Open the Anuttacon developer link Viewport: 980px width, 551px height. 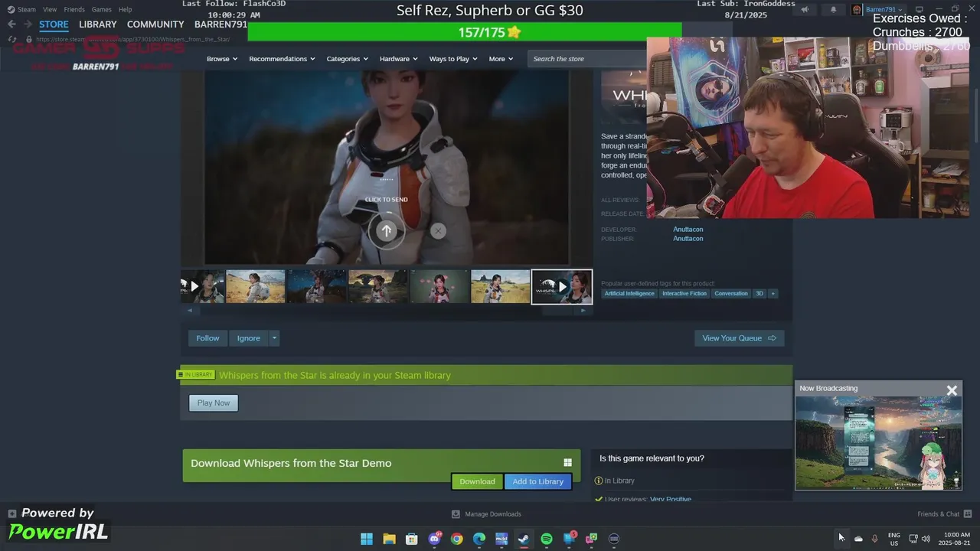coord(688,230)
